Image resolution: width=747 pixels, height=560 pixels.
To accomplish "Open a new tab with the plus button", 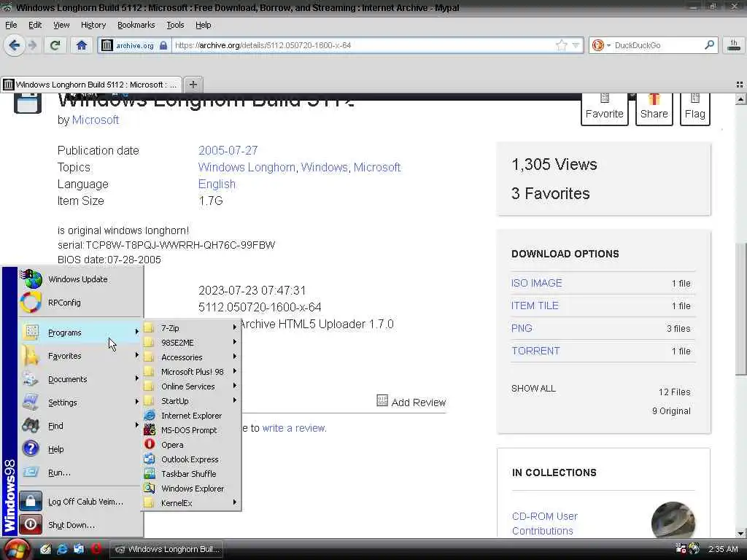I will [x=193, y=85].
